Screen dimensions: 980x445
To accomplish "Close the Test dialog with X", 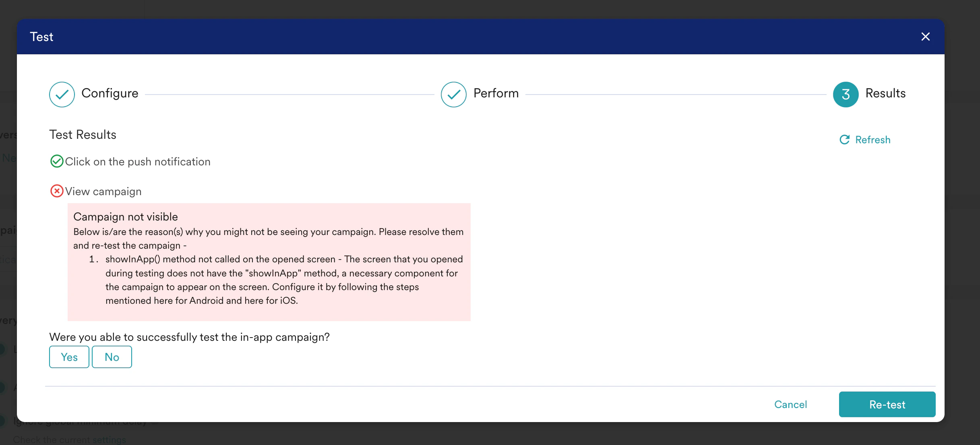I will point(925,37).
